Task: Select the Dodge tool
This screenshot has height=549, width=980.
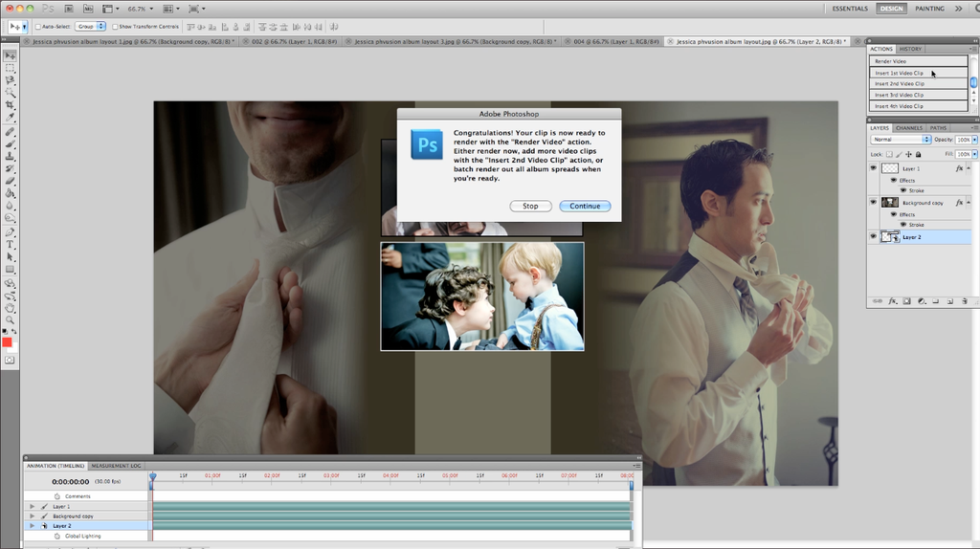Action: (10, 218)
